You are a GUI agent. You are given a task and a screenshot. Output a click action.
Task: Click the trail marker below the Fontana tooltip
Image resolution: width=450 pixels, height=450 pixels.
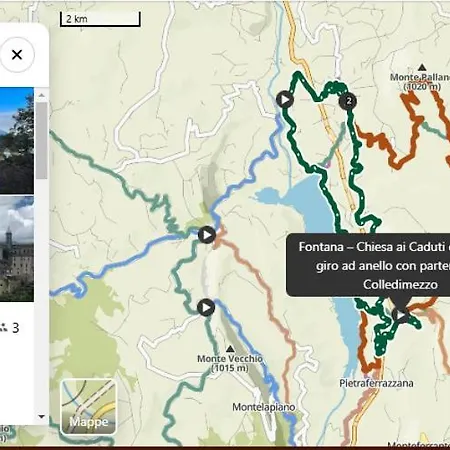pos(400,314)
